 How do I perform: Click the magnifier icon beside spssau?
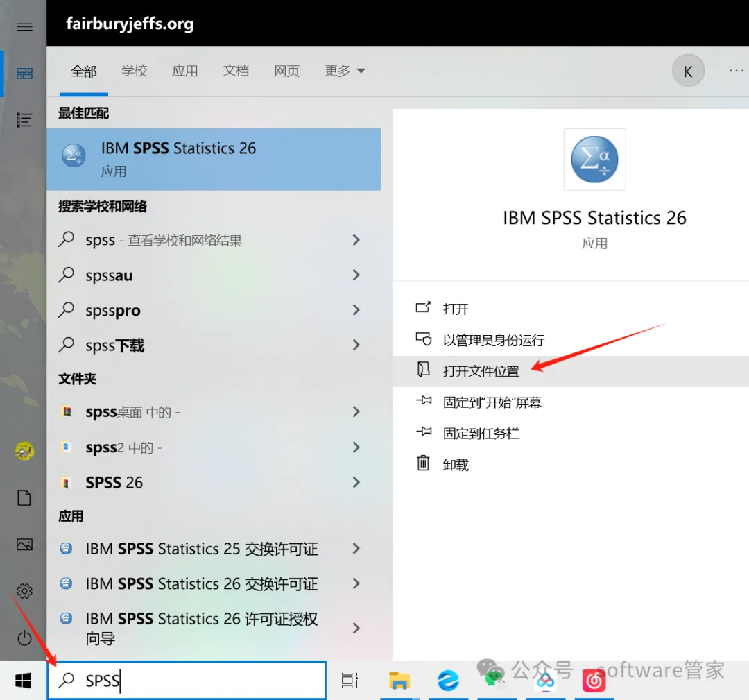point(67,275)
